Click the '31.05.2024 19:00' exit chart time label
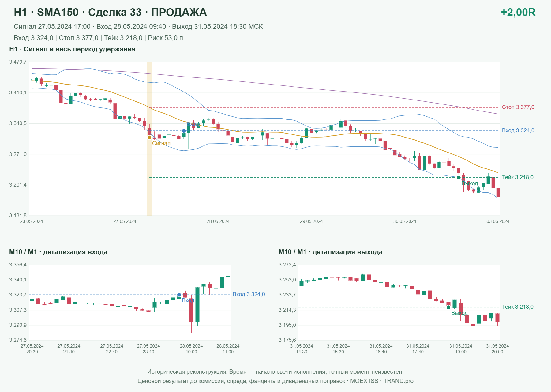The width and height of the screenshot is (551, 392). [x=461, y=349]
